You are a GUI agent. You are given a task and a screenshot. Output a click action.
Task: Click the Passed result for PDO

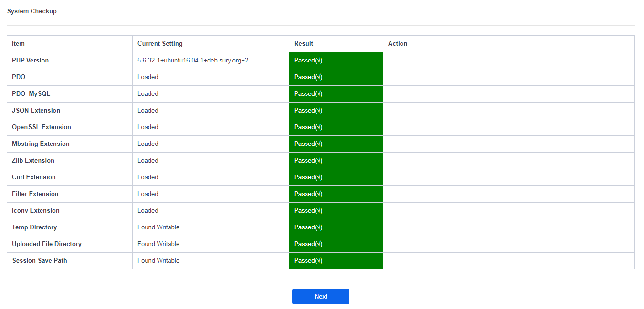[336, 77]
